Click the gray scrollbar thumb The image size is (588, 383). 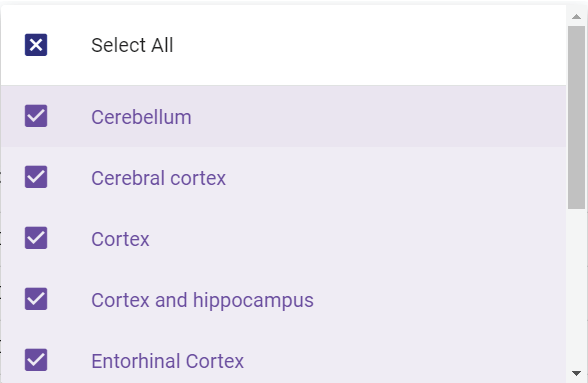pyautogui.click(x=576, y=117)
